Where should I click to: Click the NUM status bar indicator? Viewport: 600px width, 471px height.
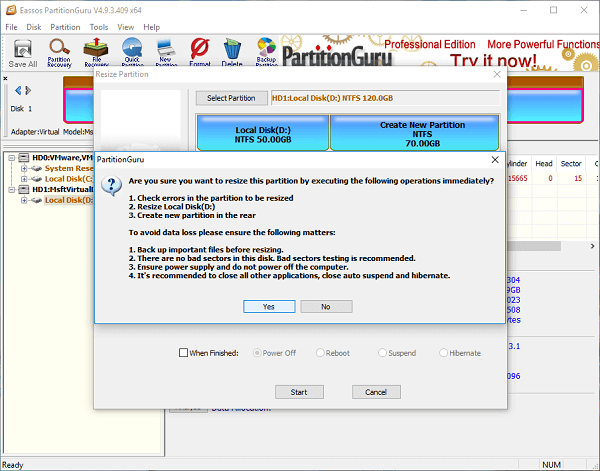click(551, 464)
